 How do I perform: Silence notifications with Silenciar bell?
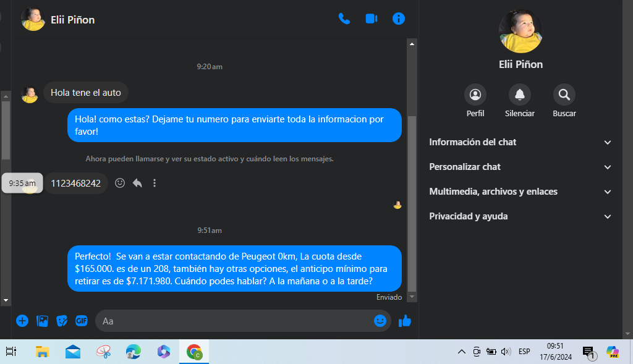click(519, 95)
